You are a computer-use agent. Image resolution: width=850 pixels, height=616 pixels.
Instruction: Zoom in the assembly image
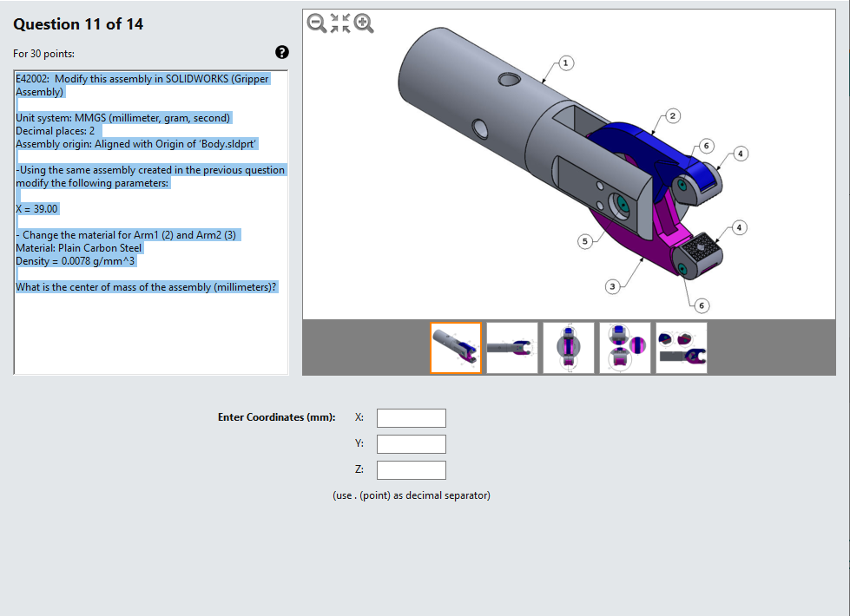point(364,23)
